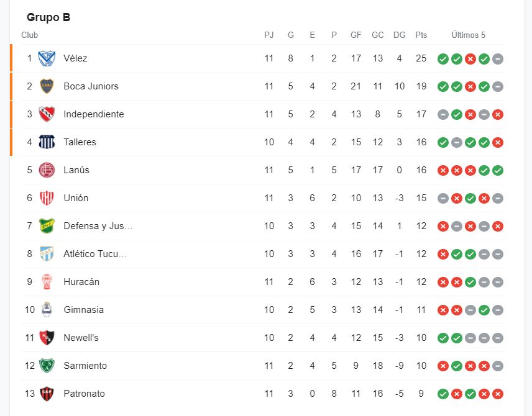Open the Lanús crest icon
532x416 pixels.
(47, 170)
